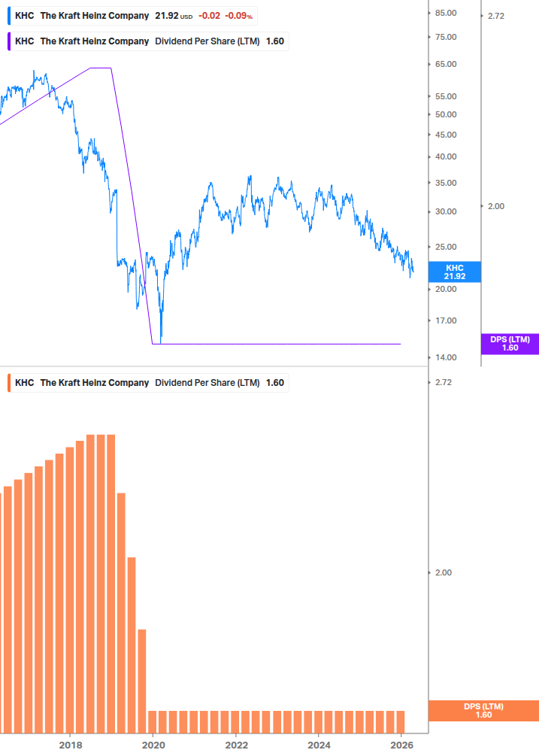Click the 25.00 price axis label
Screen dimensions: 539x756
446,247
